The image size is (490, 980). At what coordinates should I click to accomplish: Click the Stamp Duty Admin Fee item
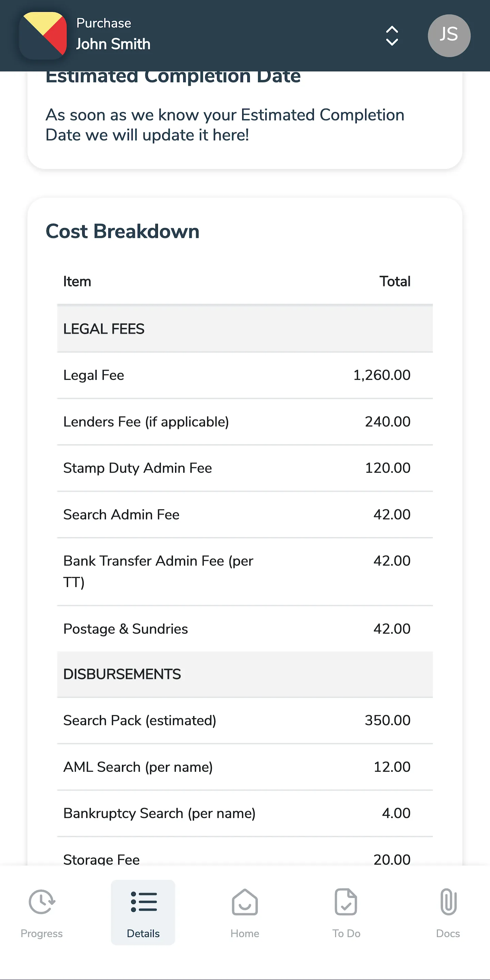pos(138,468)
